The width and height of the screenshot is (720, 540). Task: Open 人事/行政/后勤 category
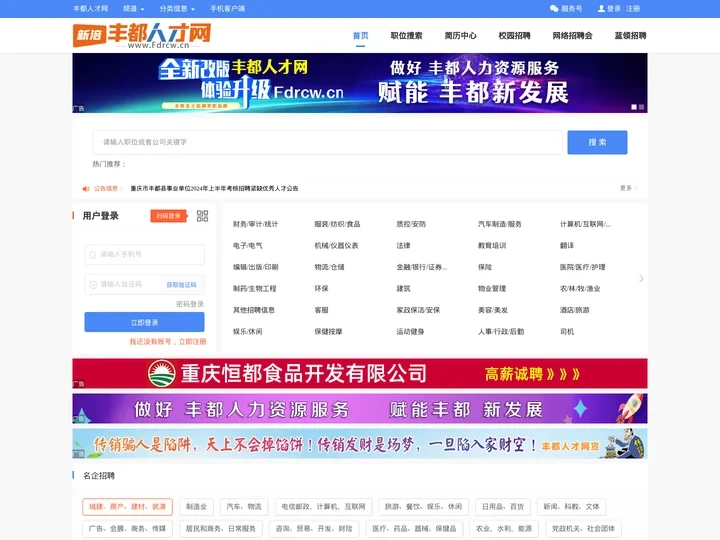pyautogui.click(x=501, y=332)
